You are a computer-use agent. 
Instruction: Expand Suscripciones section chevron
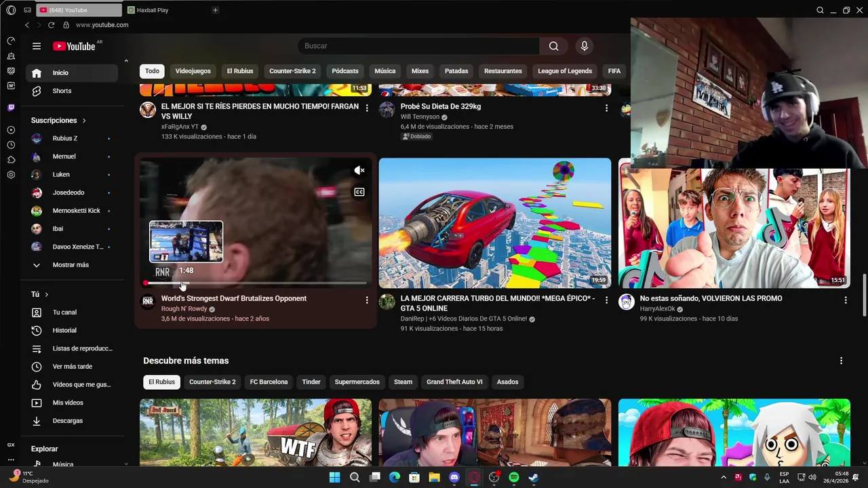tap(84, 121)
